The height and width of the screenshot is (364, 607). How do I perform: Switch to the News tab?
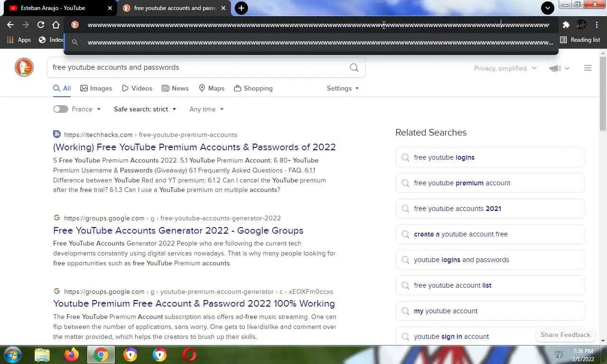click(x=175, y=88)
